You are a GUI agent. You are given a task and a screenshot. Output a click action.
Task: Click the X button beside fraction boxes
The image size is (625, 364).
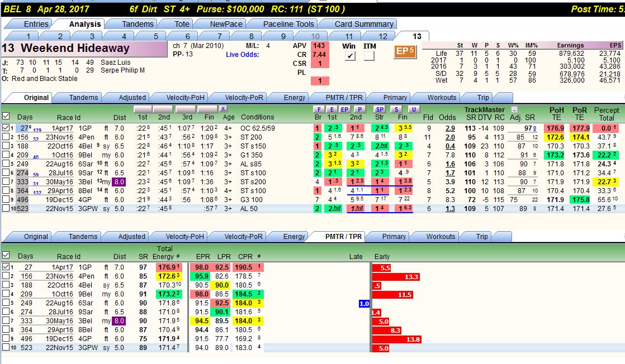coord(223,109)
